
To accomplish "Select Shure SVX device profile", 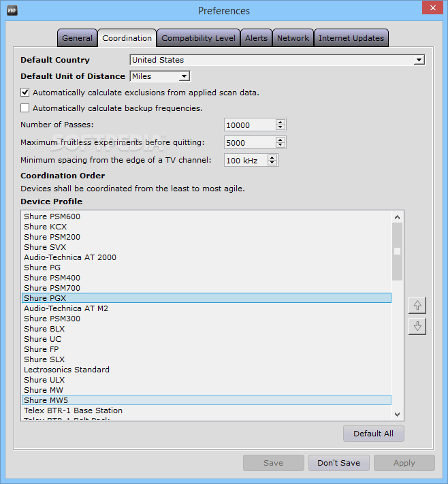I will (206, 247).
